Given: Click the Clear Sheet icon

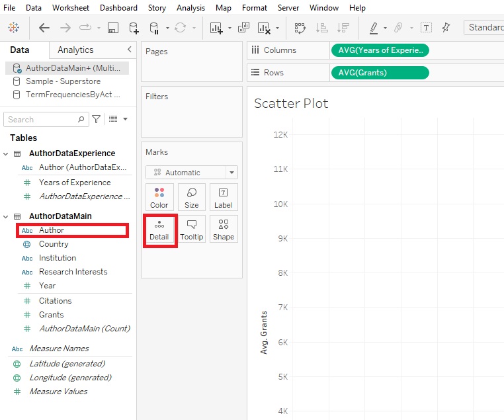Looking at the screenshot, I should pos(264,28).
